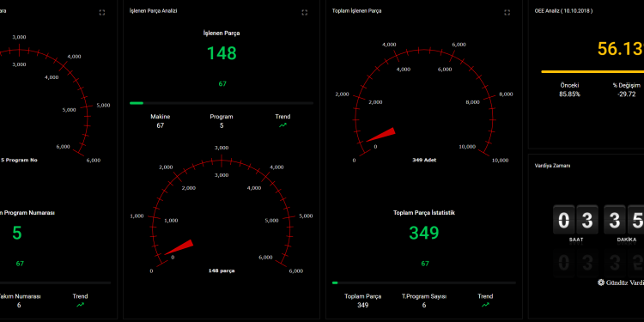
Task: Click the Önceki label
Action: (x=569, y=85)
